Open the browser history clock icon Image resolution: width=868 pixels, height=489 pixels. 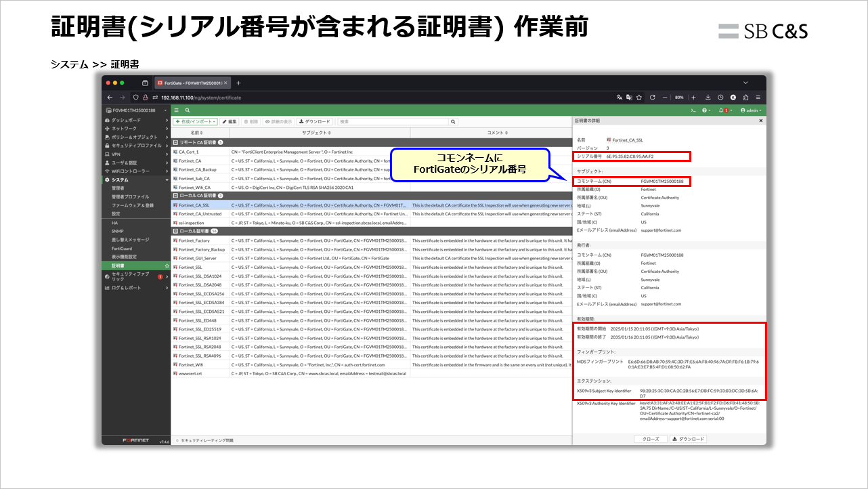click(x=720, y=97)
